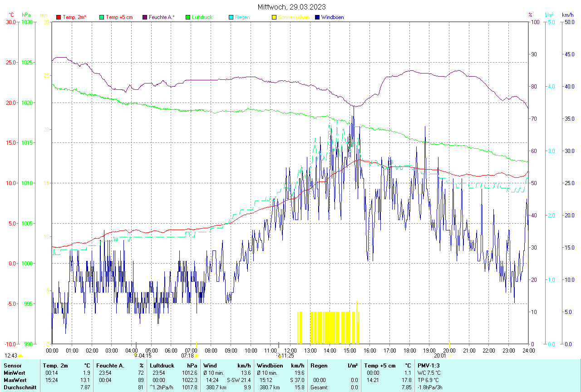Click the purple Feuchte A. legend swatch
This screenshot has height=392, width=581.
[145, 17]
